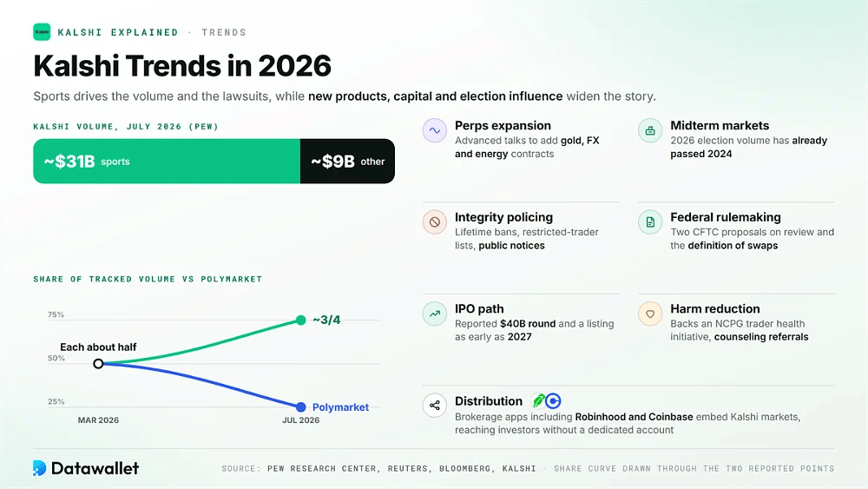868x489 pixels.
Task: Click the Integrity policing ban icon
Action: 435,222
